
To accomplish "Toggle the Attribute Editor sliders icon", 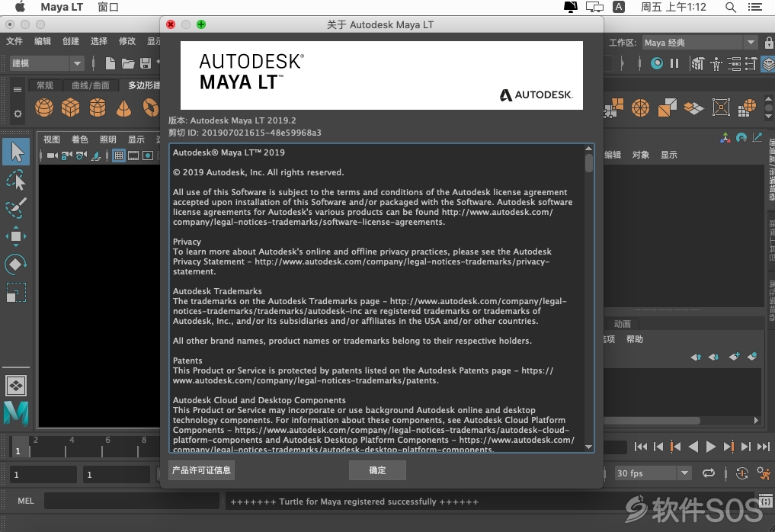I will click(734, 63).
